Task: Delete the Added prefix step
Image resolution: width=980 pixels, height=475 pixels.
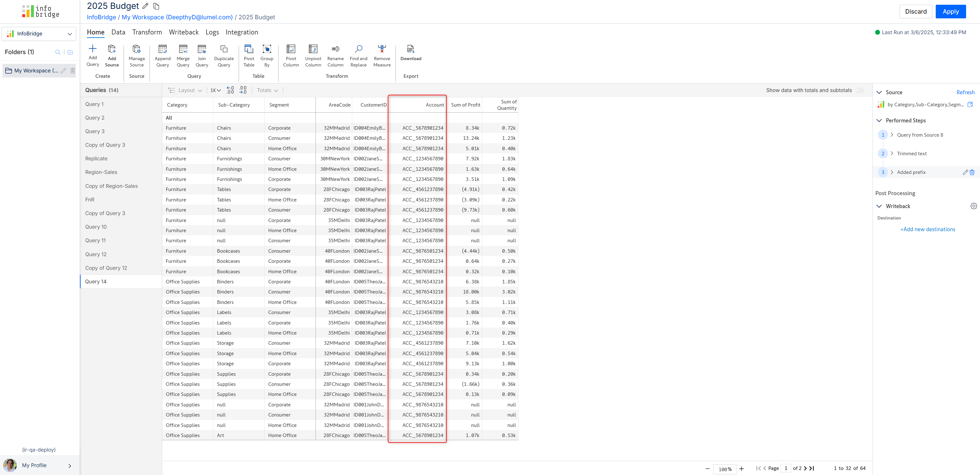Action: [972, 172]
